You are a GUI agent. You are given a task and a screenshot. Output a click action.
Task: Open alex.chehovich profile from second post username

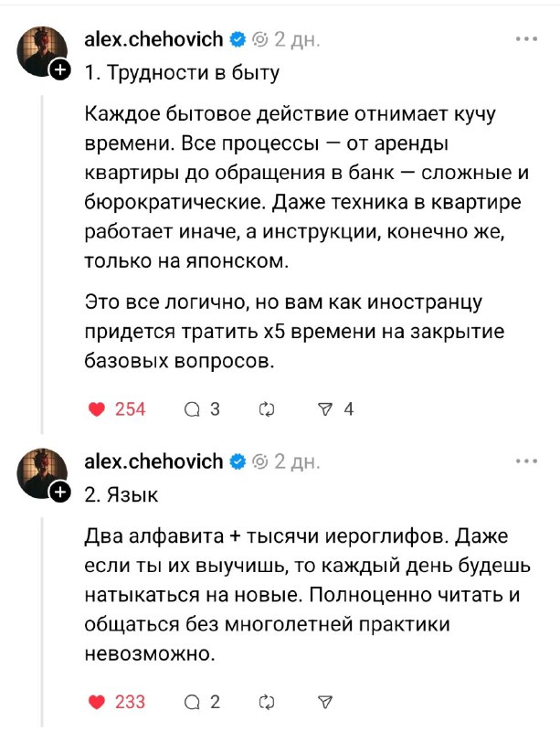[153, 461]
